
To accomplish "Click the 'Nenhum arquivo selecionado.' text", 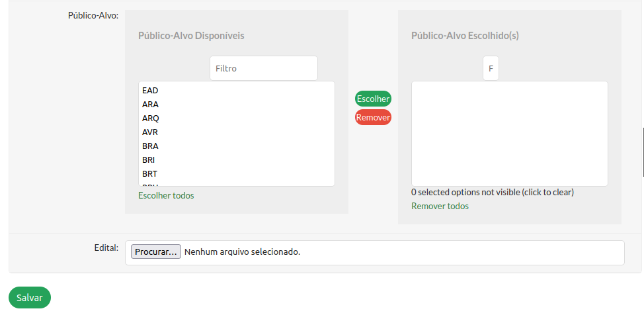I will coord(242,252).
